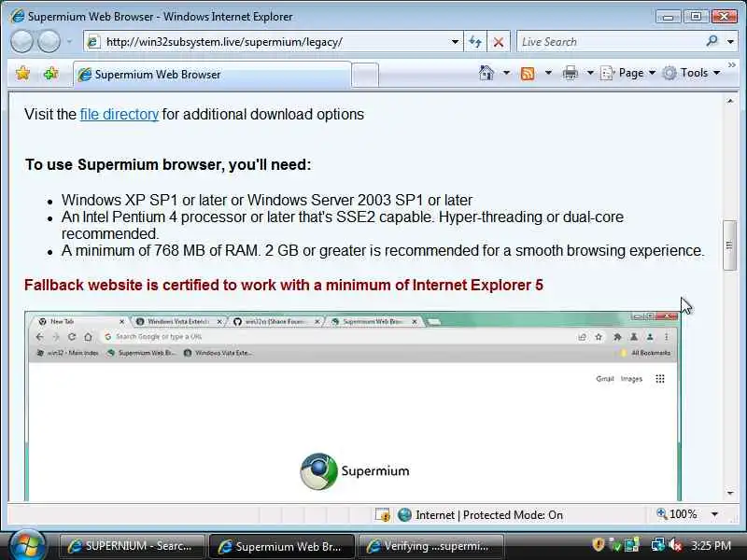Switch to Verifying supermium taskbar window

click(x=430, y=546)
